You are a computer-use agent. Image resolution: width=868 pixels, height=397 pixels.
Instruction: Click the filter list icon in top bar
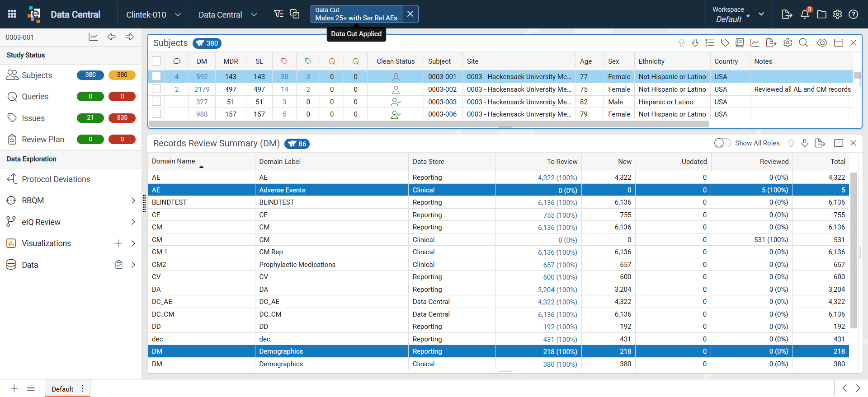tap(279, 14)
